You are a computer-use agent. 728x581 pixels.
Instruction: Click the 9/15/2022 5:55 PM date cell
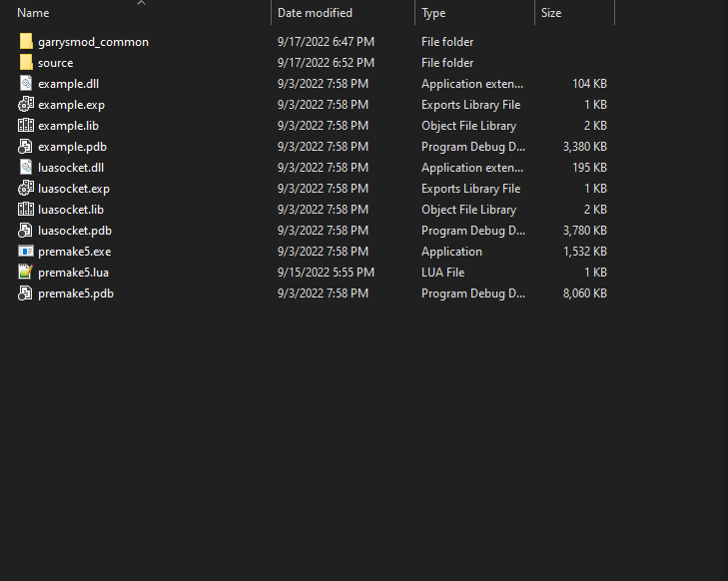pos(326,273)
